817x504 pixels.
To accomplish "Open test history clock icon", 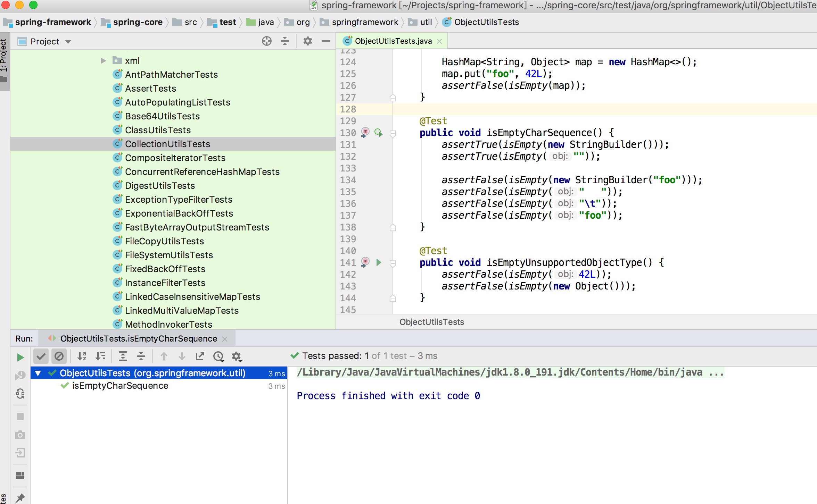I will [x=218, y=356].
